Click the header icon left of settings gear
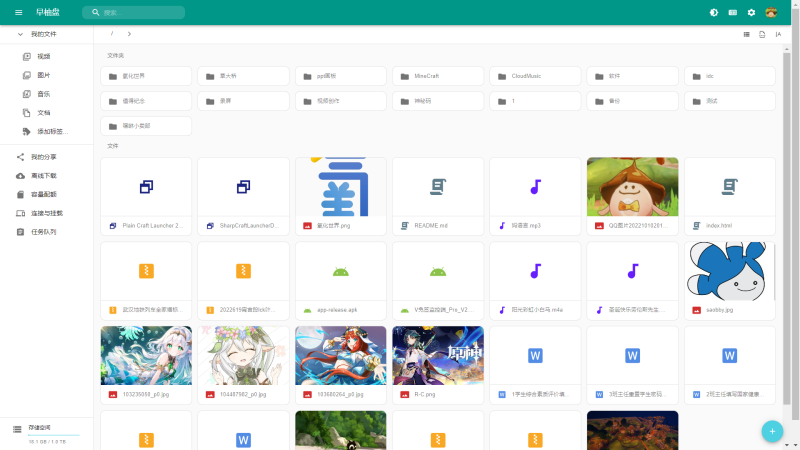 coord(733,12)
